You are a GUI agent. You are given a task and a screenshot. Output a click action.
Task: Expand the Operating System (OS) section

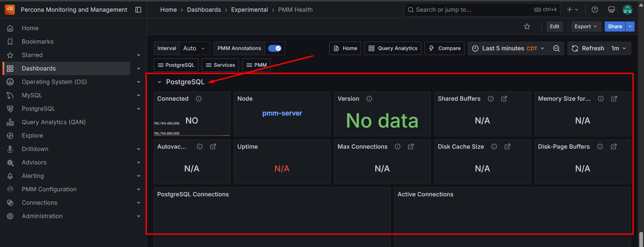pyautogui.click(x=139, y=82)
